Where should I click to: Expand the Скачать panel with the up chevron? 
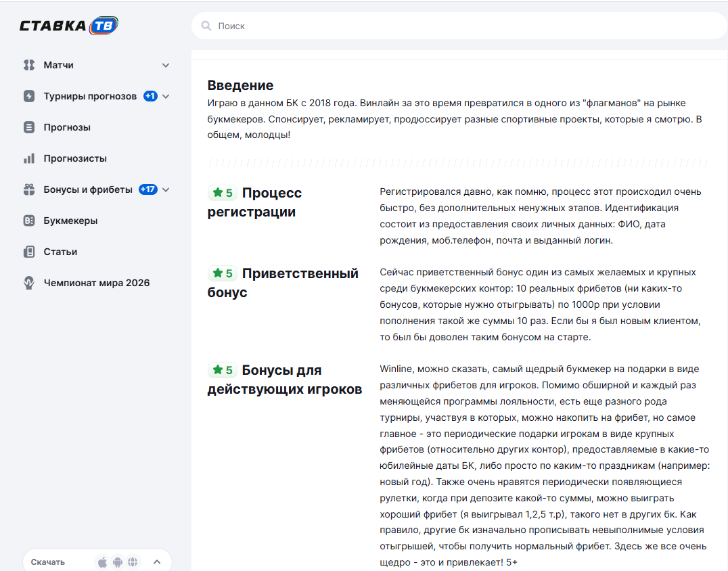pos(157,562)
